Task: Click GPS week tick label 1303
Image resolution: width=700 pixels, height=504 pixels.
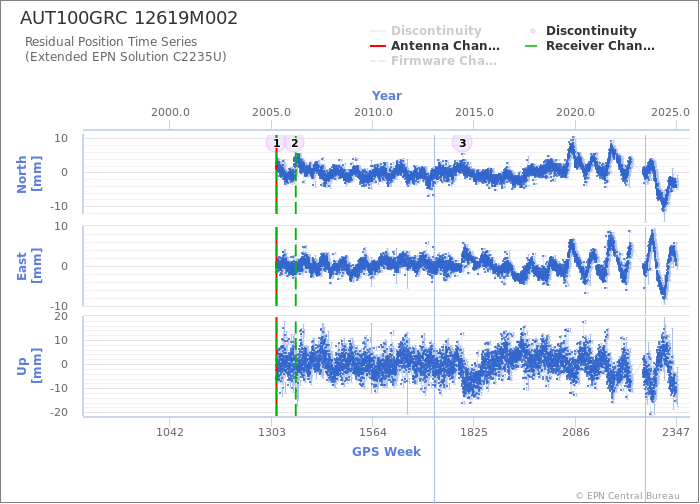Action: (x=272, y=432)
